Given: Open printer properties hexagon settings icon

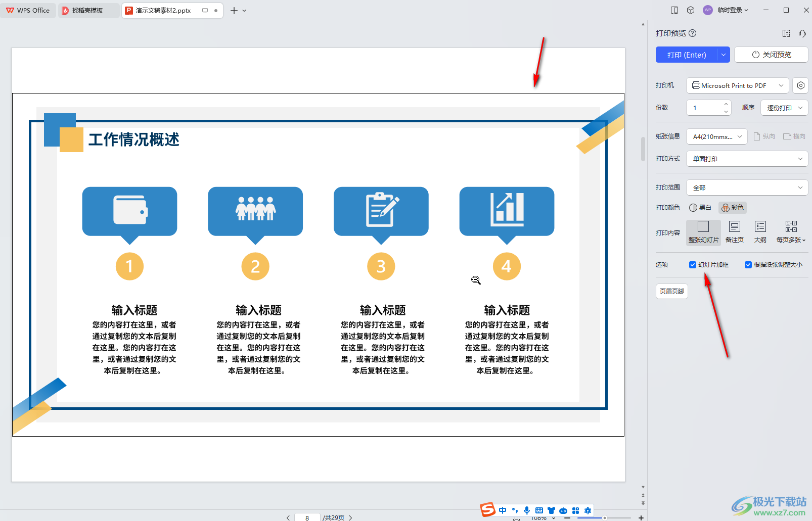Looking at the screenshot, I should 800,85.
